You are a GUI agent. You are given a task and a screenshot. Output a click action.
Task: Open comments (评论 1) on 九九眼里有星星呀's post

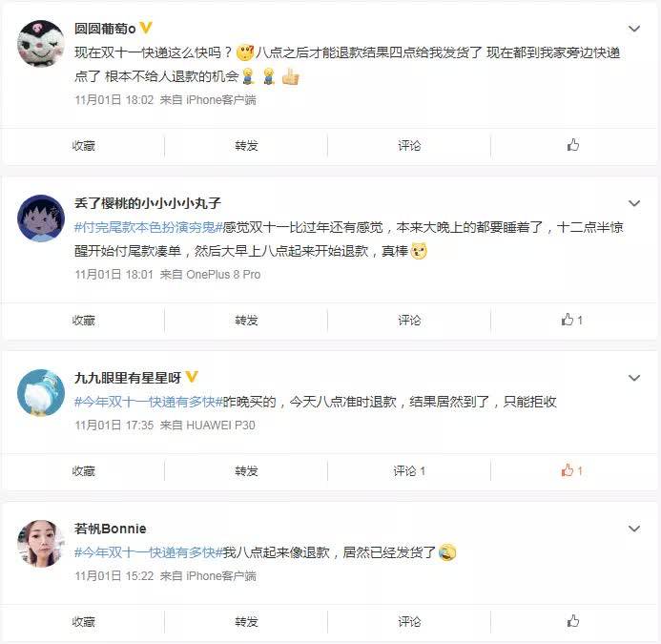409,471
